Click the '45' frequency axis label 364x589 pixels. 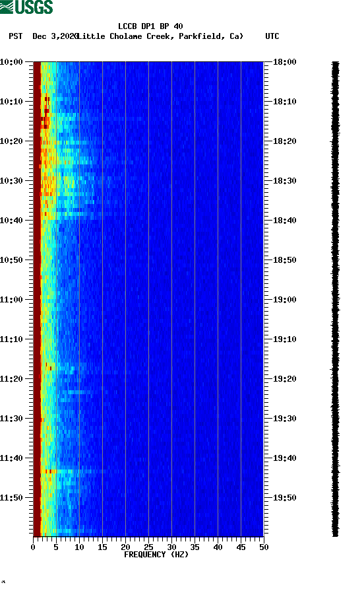(x=241, y=547)
